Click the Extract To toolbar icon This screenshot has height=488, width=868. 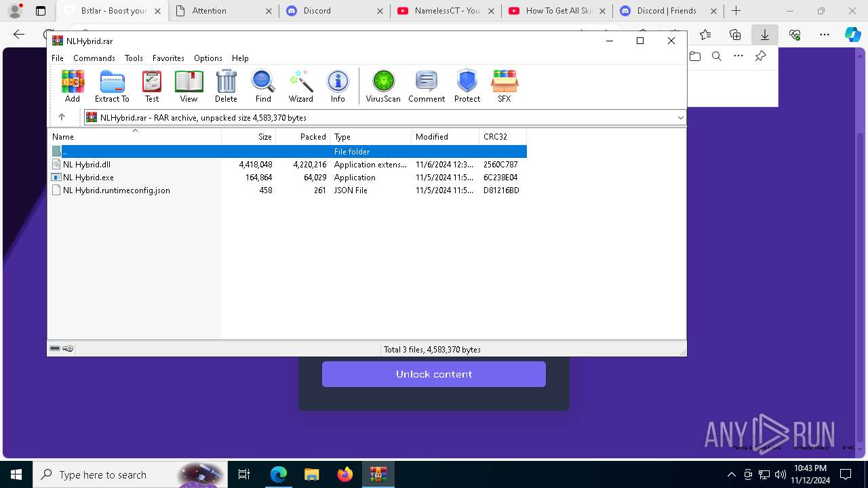pos(112,86)
